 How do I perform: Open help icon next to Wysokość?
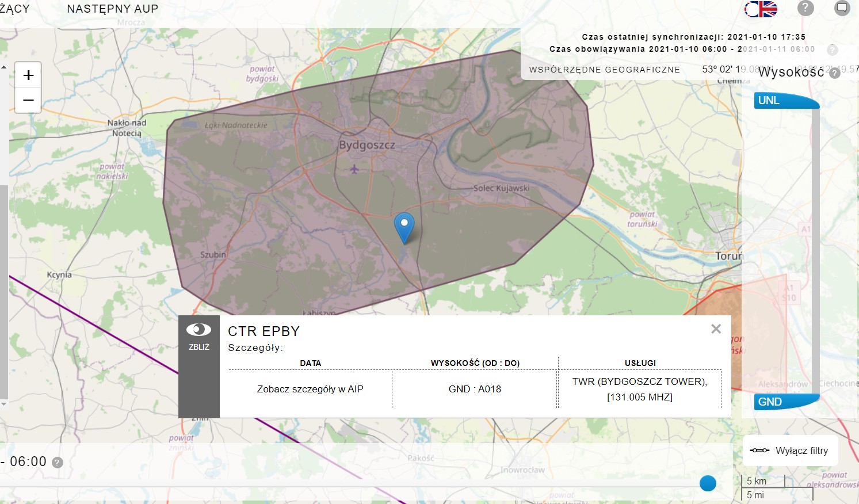click(835, 73)
